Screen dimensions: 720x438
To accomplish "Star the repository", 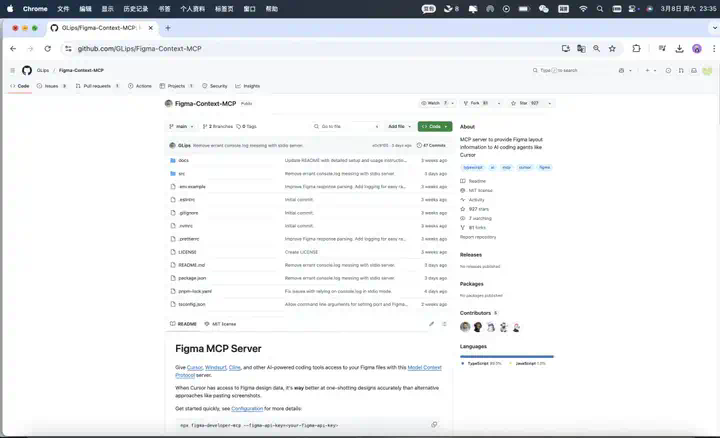I will [x=526, y=103].
